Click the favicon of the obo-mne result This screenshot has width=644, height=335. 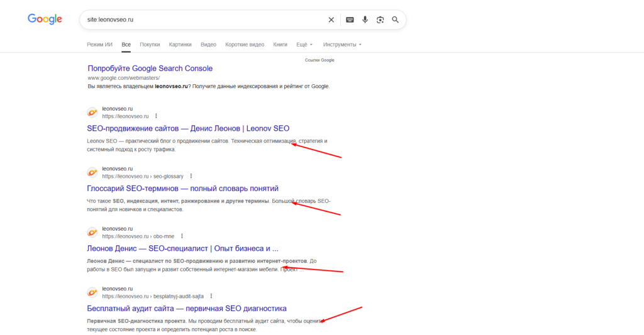92,232
